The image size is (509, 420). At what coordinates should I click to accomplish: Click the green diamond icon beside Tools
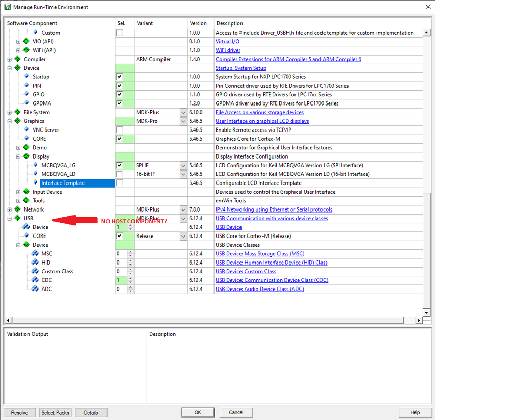tap(26, 200)
